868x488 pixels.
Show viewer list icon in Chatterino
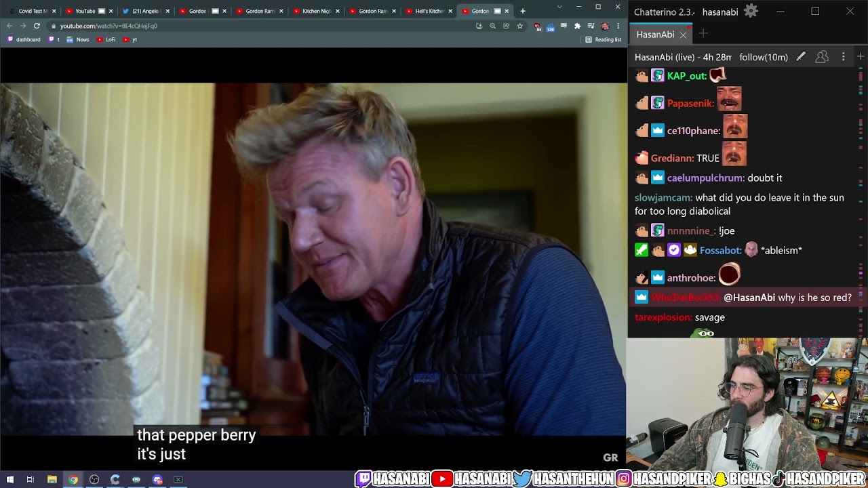[822, 57]
